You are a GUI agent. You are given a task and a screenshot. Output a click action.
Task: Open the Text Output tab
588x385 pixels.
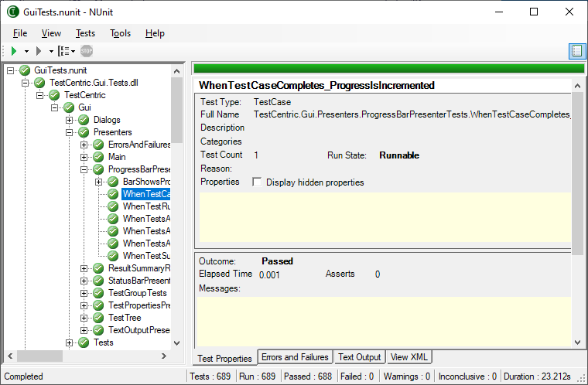point(359,357)
